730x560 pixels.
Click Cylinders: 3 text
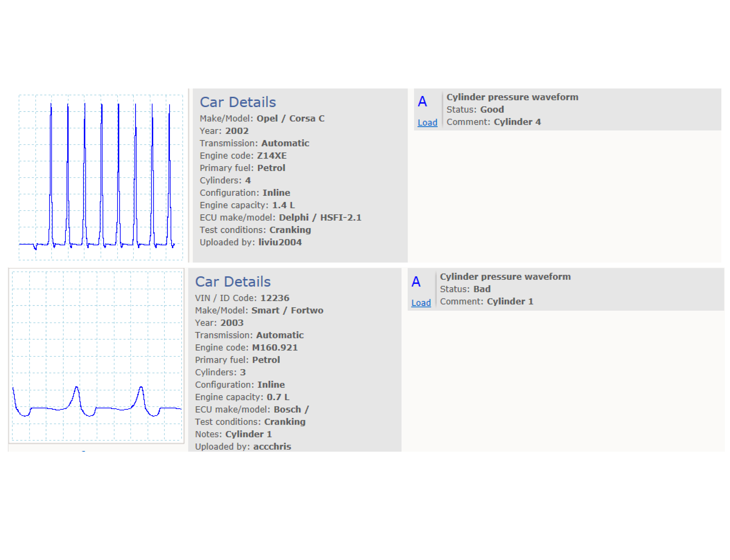220,372
